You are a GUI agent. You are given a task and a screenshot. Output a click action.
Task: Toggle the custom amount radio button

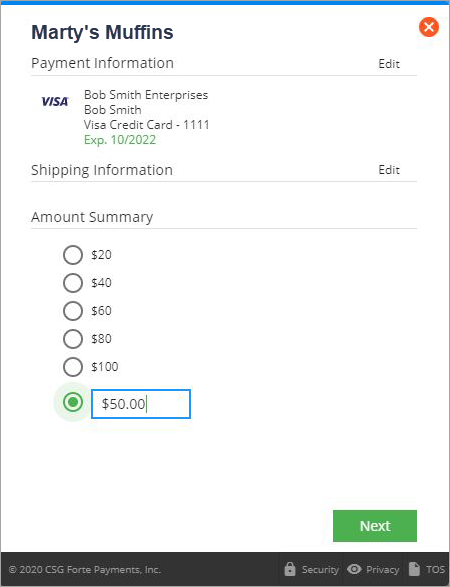[x=73, y=402]
